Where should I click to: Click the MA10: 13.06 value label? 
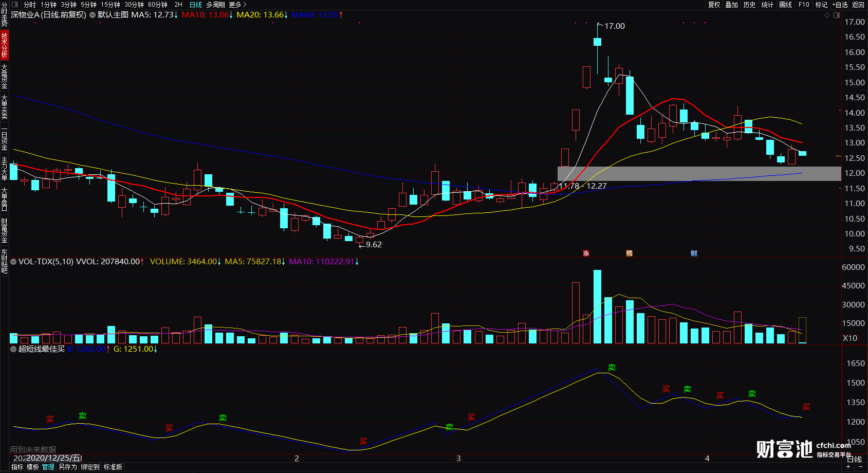click(x=208, y=15)
